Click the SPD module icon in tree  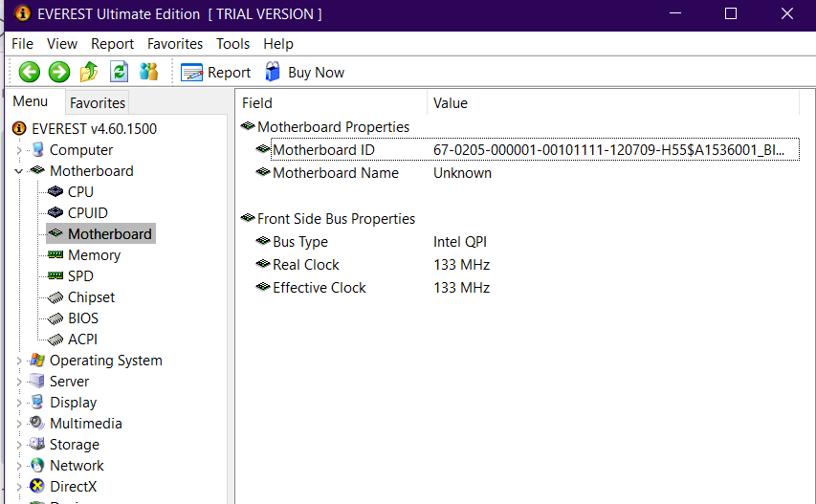point(55,275)
